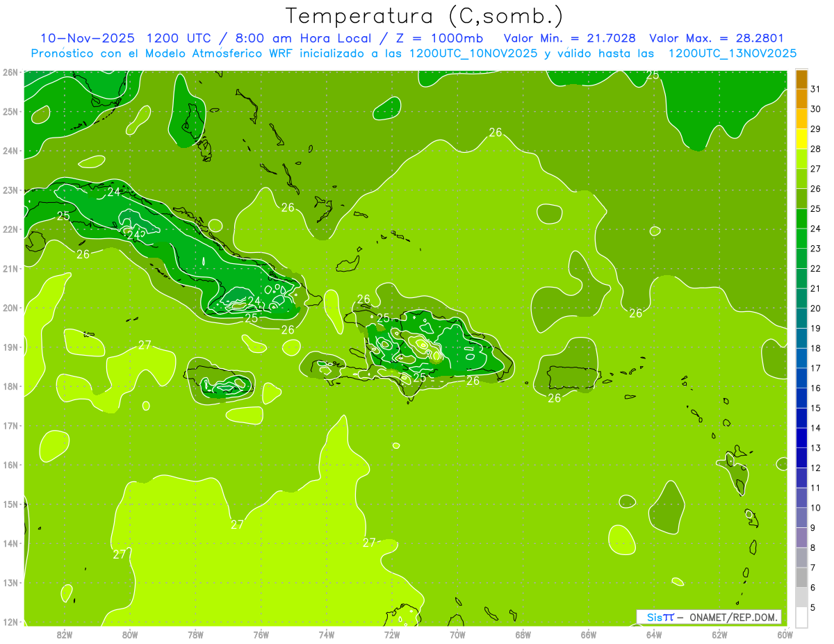The height and width of the screenshot is (644, 834).
Task: Click the '60W' longitude axis label
Action: 785,634
